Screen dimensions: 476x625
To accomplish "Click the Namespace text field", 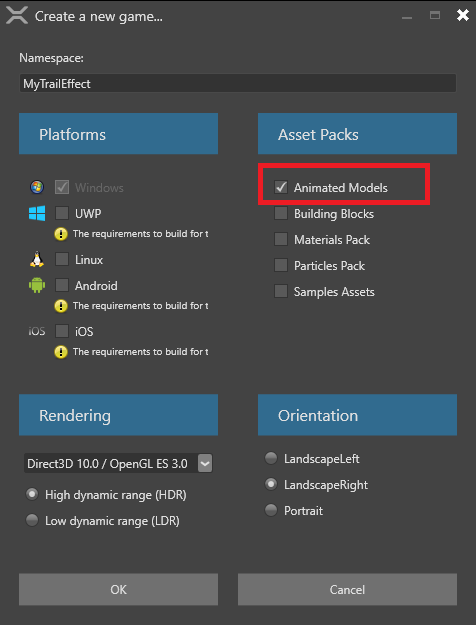I will (x=238, y=83).
